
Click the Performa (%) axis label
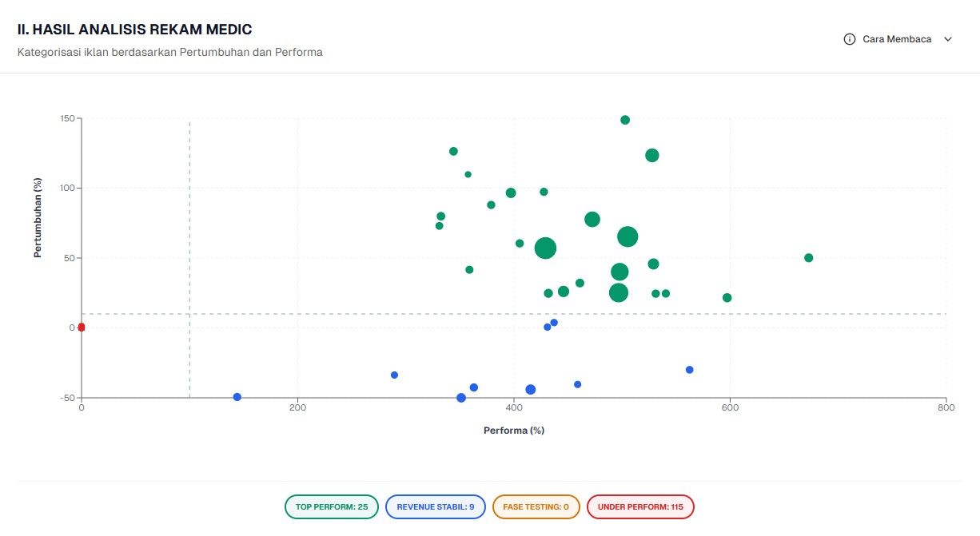coord(514,430)
